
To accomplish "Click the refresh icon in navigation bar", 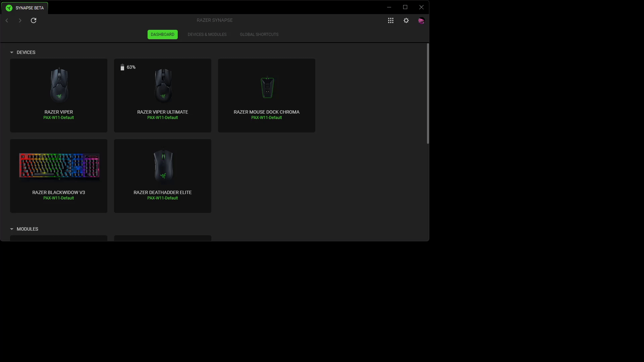I will 34,20.
